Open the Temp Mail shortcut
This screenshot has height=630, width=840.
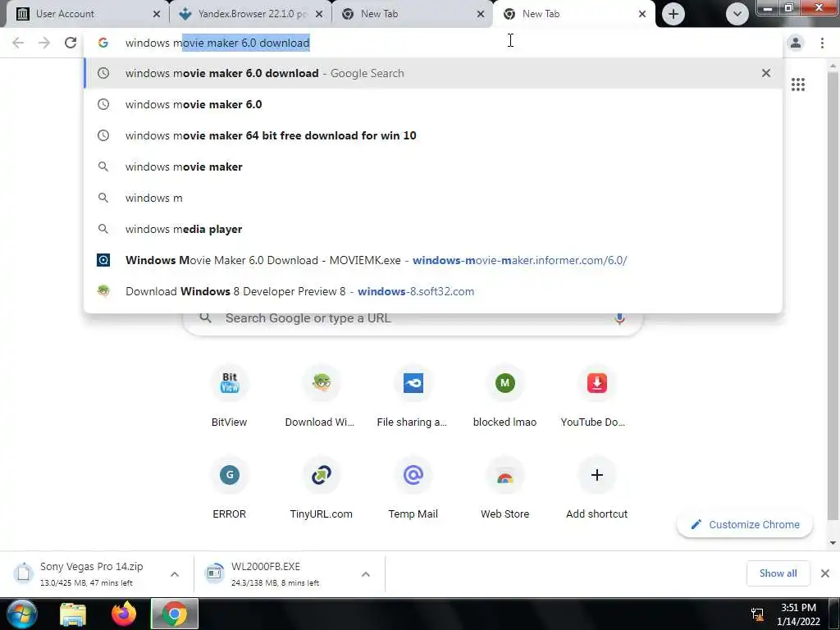point(413,488)
